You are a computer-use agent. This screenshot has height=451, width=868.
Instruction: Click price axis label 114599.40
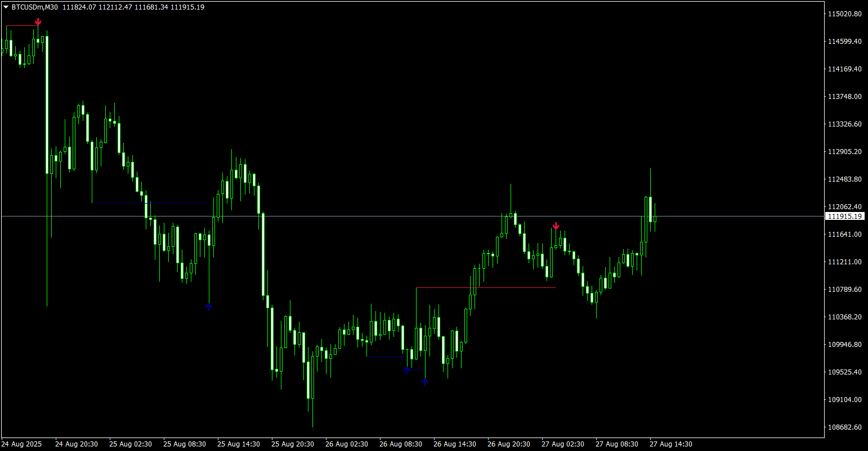(x=845, y=42)
